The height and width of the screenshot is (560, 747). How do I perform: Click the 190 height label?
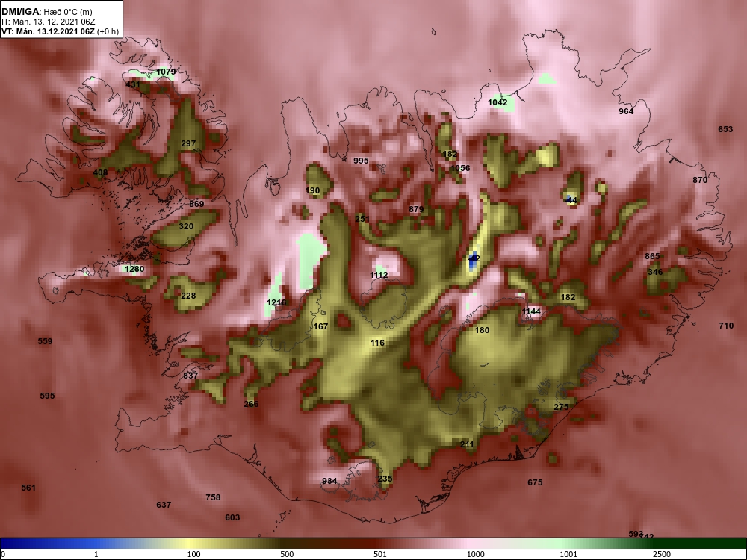tap(312, 190)
